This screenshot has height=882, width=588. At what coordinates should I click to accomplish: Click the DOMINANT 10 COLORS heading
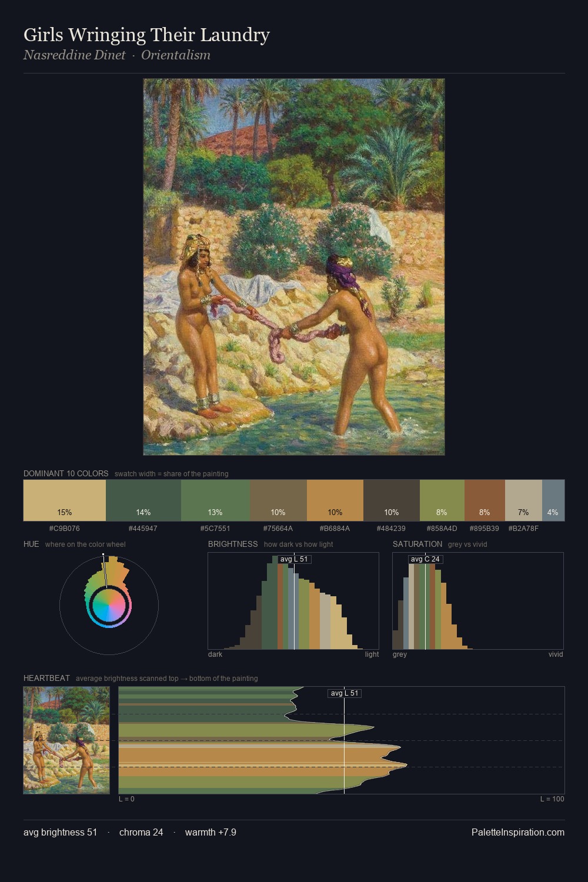click(x=66, y=473)
